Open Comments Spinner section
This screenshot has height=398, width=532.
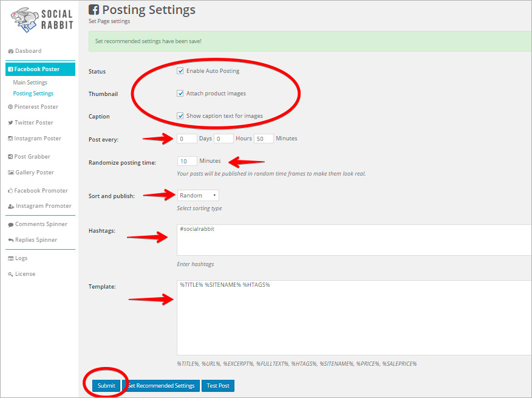click(x=38, y=224)
